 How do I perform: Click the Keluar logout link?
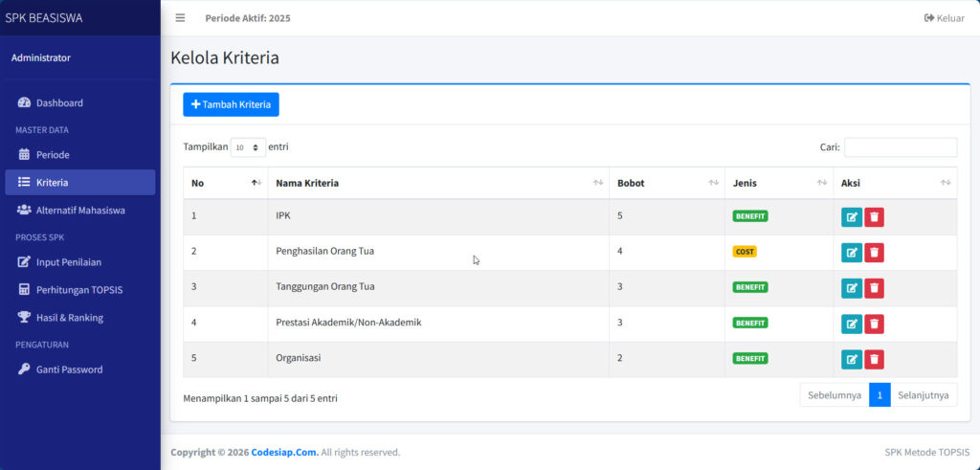pyautogui.click(x=944, y=18)
